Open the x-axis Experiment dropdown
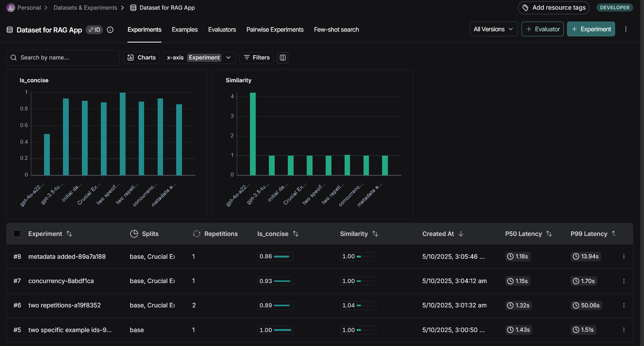 [199, 58]
